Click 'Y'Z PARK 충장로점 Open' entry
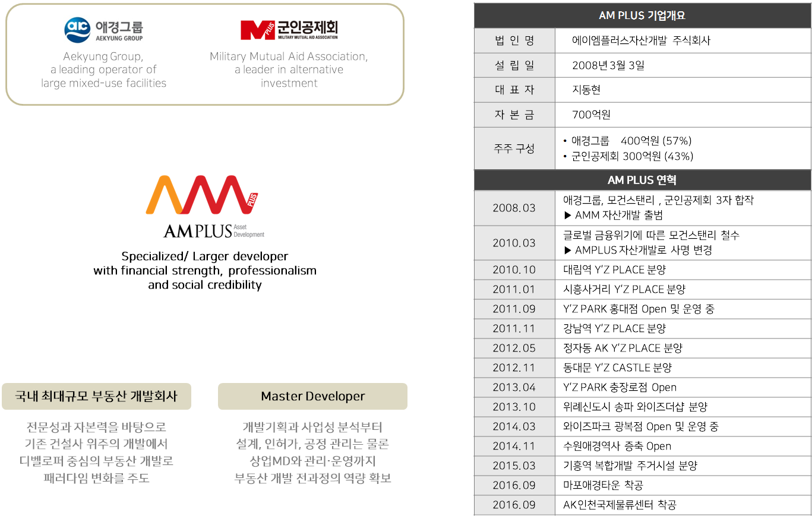The width and height of the screenshot is (812, 516). [x=620, y=387]
